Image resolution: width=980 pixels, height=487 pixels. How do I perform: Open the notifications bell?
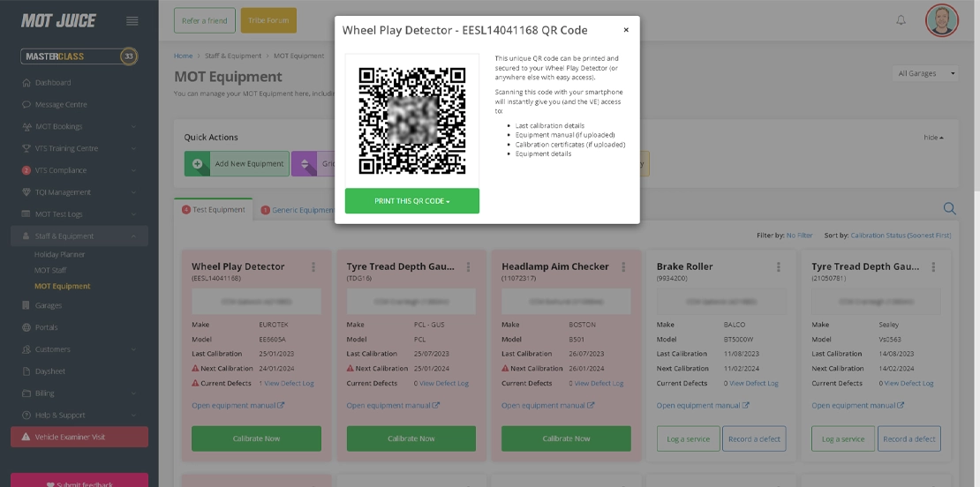pyautogui.click(x=901, y=20)
